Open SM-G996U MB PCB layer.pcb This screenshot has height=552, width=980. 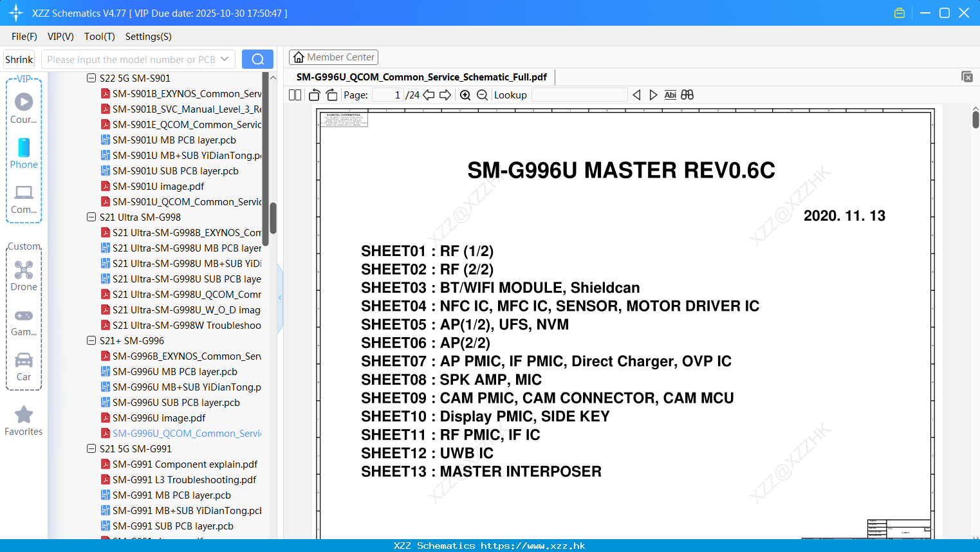pyautogui.click(x=169, y=371)
